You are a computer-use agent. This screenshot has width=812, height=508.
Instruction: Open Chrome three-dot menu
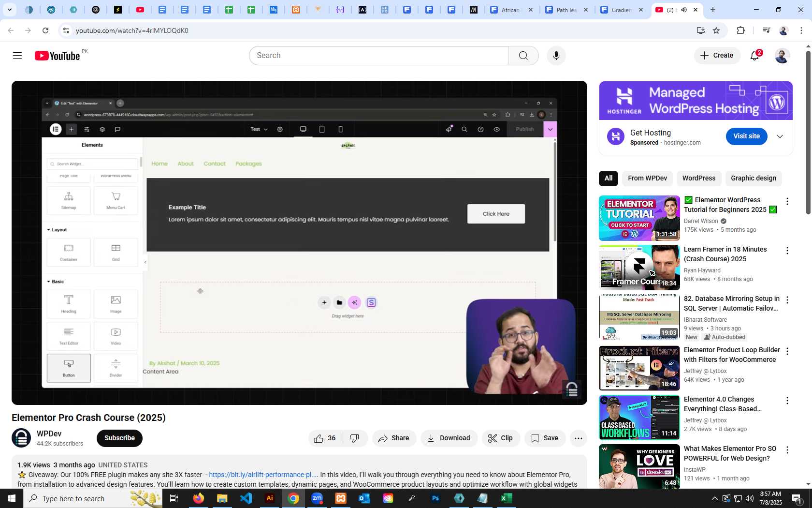tap(801, 30)
